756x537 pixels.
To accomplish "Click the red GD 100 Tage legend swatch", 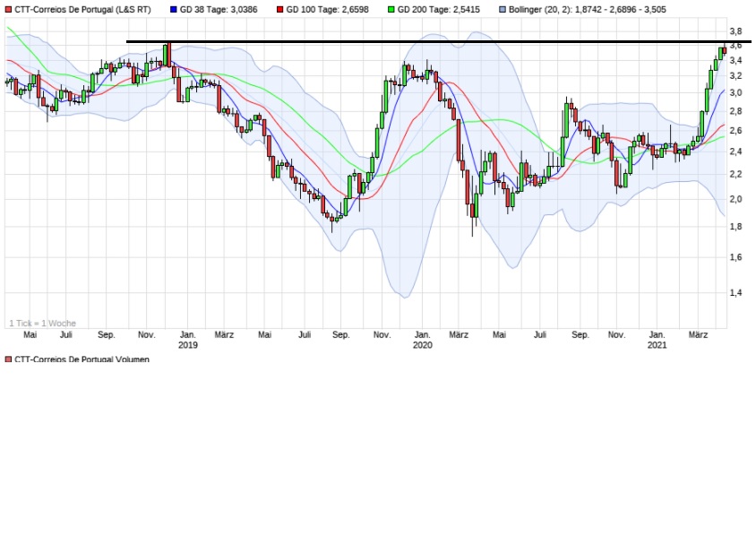I will click(x=280, y=10).
